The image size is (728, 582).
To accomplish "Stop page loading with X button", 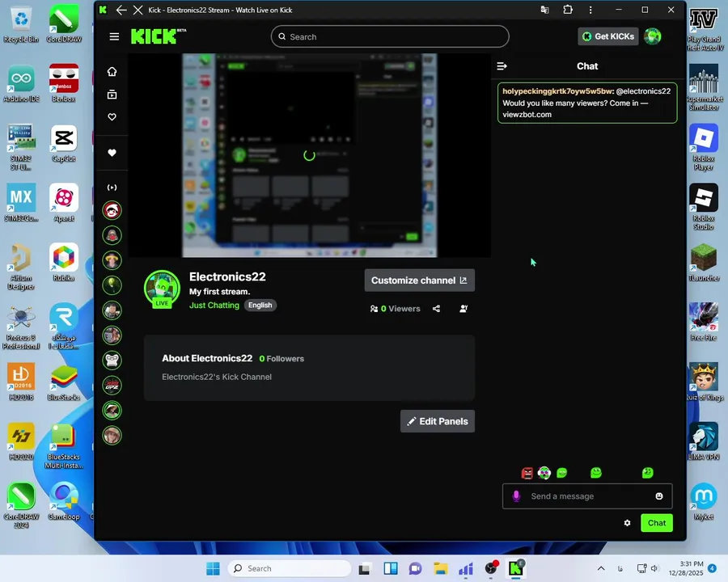I will tap(138, 10).
